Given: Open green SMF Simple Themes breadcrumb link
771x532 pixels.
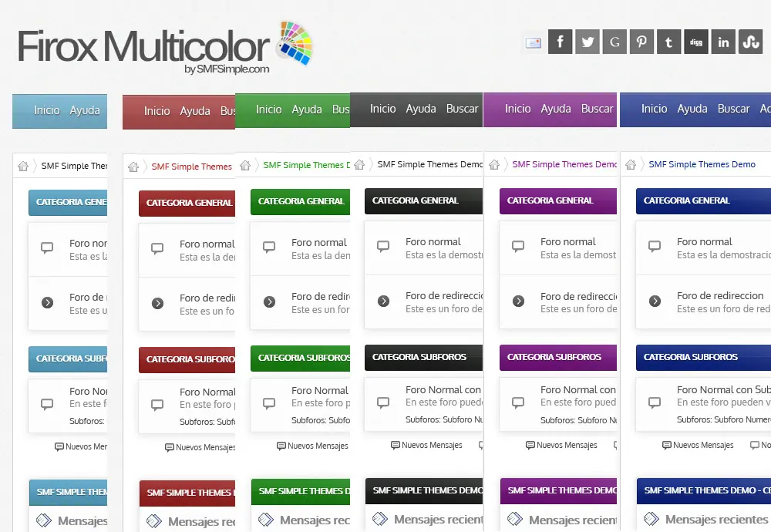Looking at the screenshot, I should [306, 166].
